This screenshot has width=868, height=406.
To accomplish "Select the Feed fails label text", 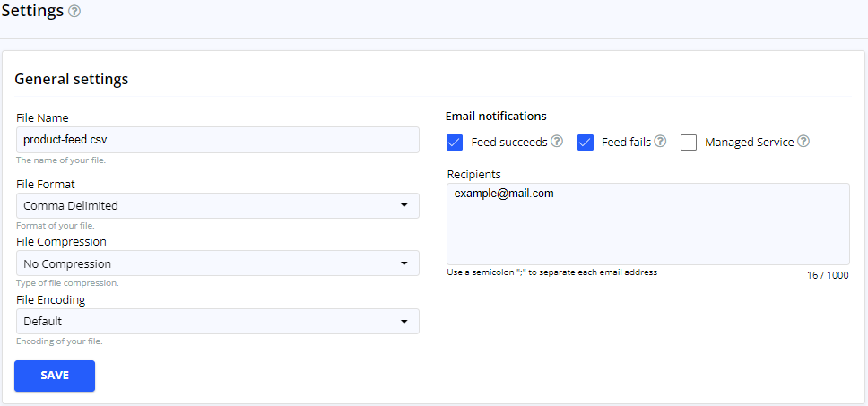I will 626,143.
